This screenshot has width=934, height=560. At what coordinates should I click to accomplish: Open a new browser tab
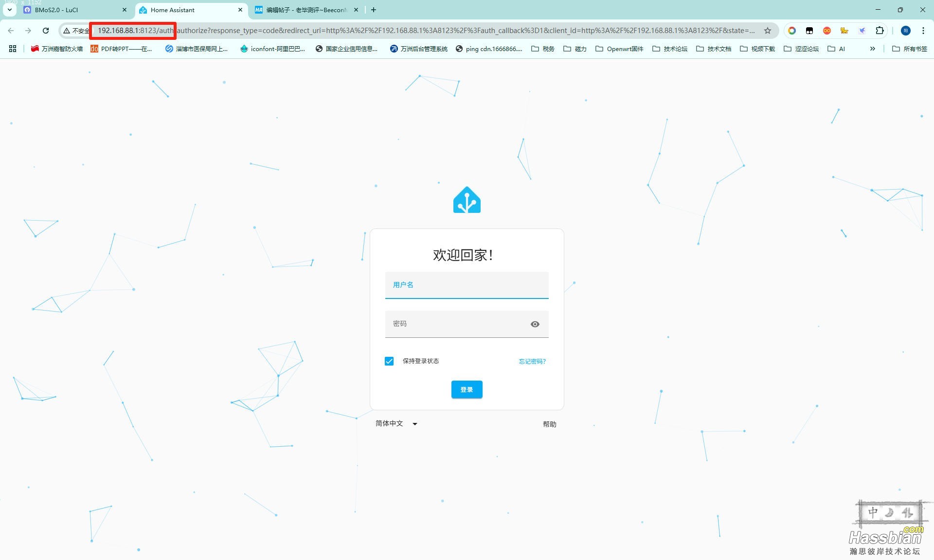[373, 10]
